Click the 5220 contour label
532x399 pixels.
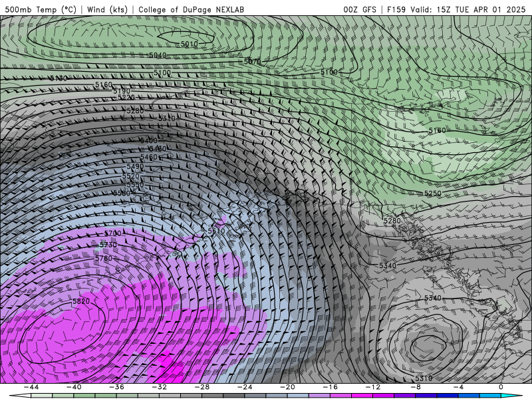coord(126,97)
